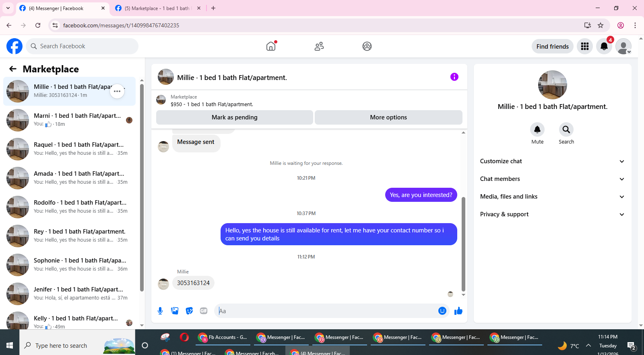Open Opera browser from taskbar
This screenshot has height=355, width=644.
(184, 337)
